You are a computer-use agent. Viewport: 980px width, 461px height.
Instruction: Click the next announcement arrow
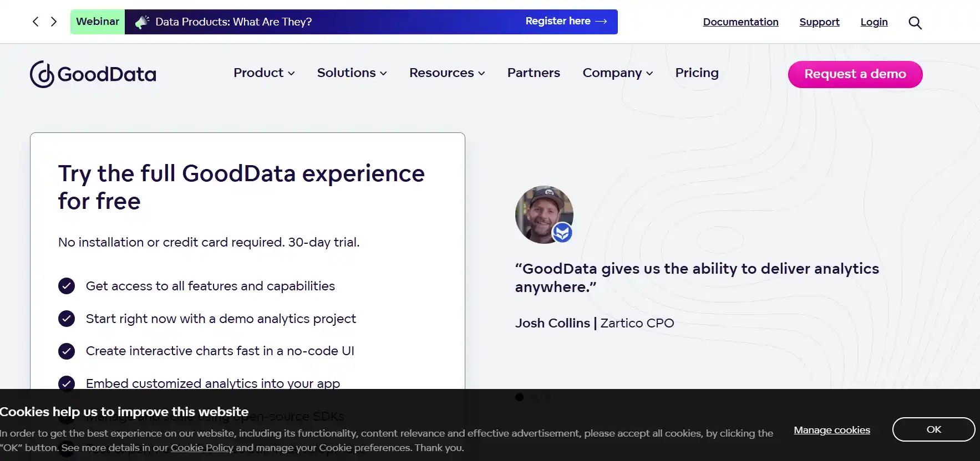click(54, 22)
